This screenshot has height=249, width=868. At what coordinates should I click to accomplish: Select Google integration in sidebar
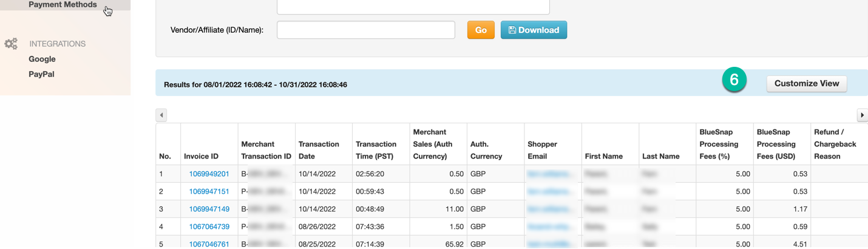(42, 59)
